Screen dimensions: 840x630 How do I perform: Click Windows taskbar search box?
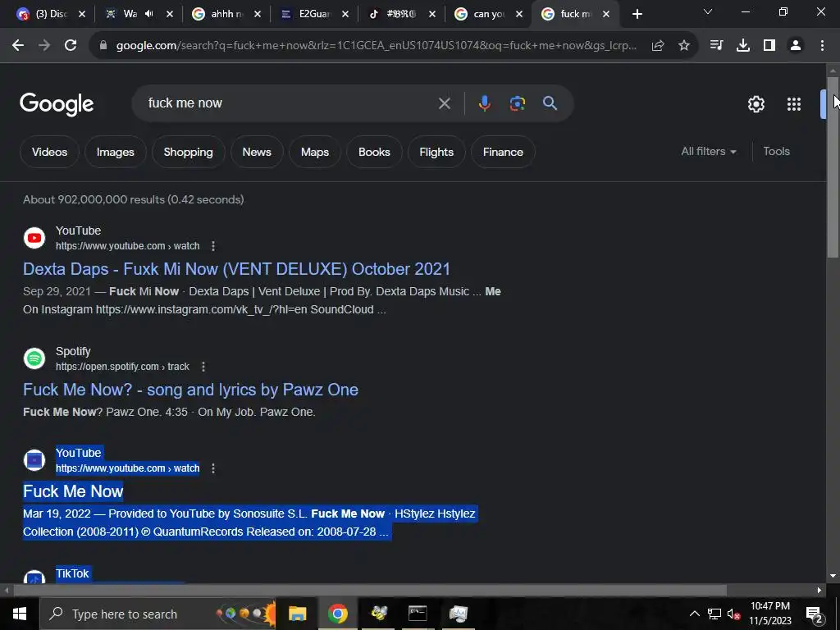(x=157, y=614)
